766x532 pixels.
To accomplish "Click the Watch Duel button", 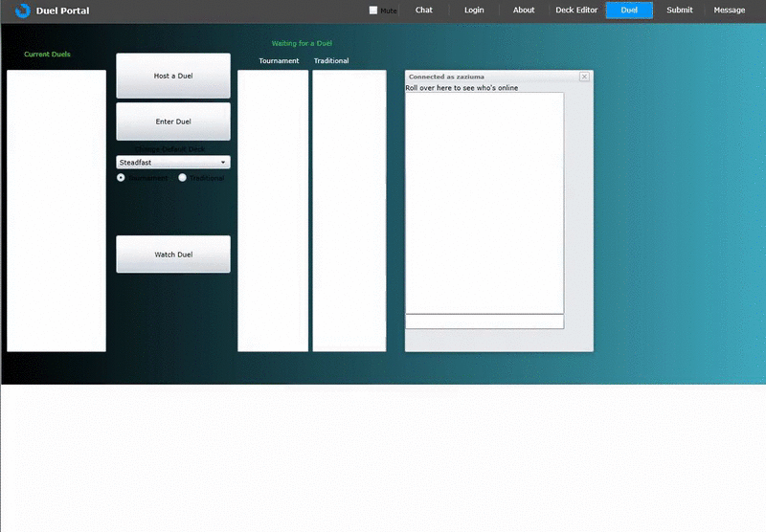I will click(173, 255).
